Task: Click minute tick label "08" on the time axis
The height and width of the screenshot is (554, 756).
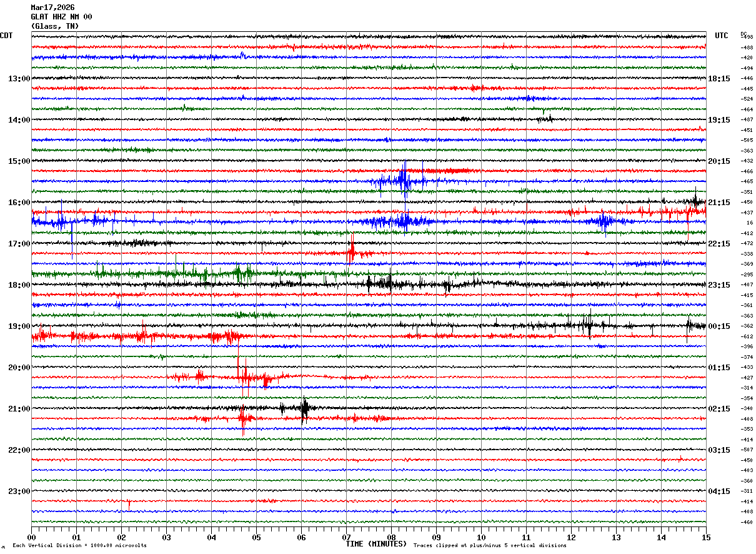Action: pyautogui.click(x=391, y=538)
